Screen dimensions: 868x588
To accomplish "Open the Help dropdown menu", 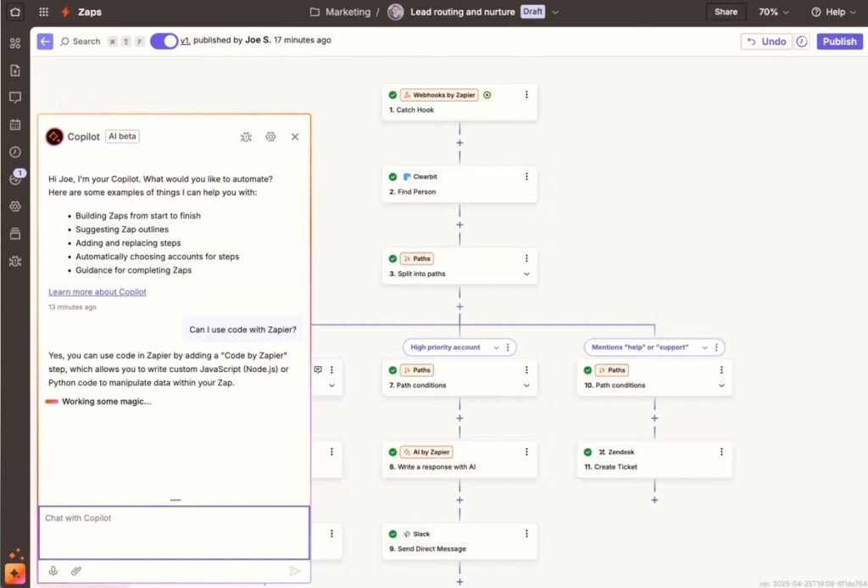I will [833, 12].
